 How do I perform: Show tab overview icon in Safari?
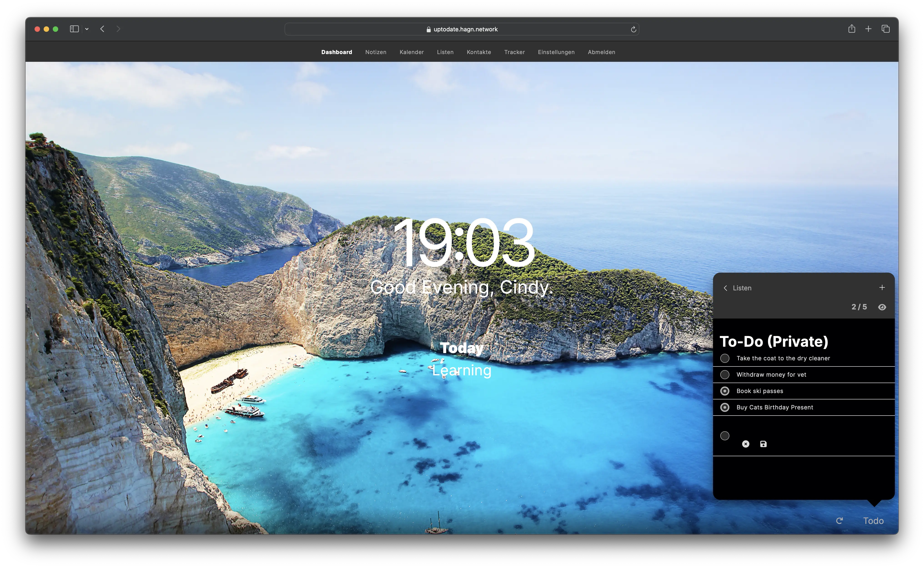[885, 29]
